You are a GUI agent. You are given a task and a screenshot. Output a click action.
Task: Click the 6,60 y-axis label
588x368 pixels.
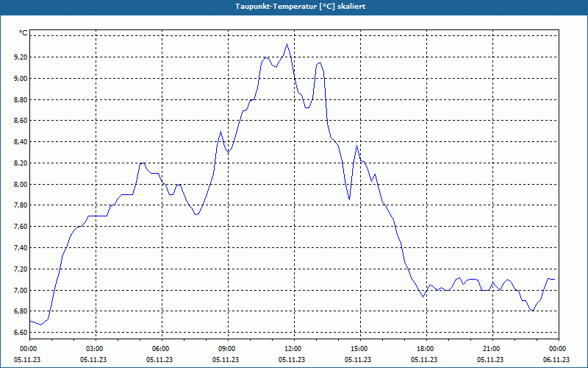click(x=21, y=333)
